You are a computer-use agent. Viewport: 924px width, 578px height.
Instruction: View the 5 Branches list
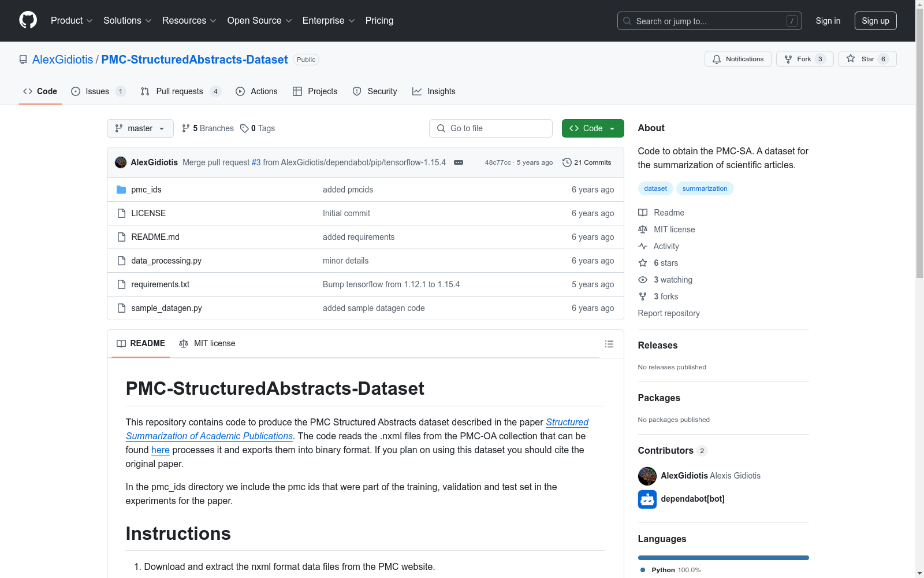(x=208, y=128)
